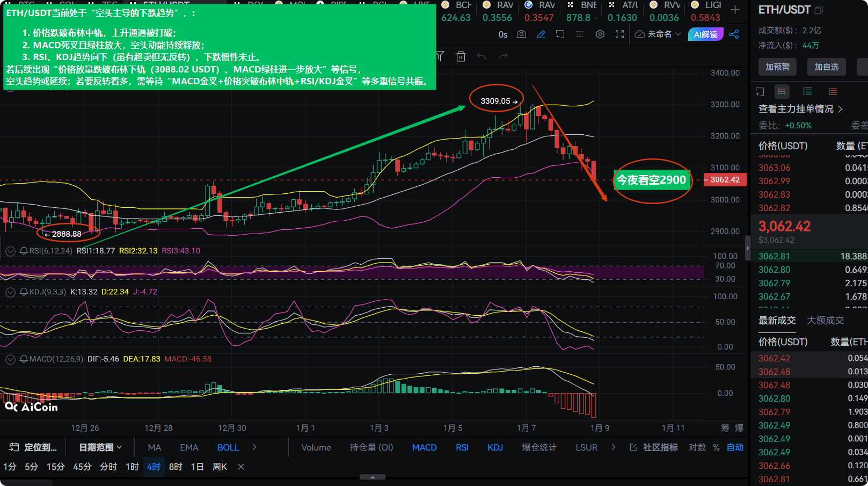Image resolution: width=868 pixels, height=486 pixels.
Task: Select the drawing pencil tool
Action: coord(541,34)
